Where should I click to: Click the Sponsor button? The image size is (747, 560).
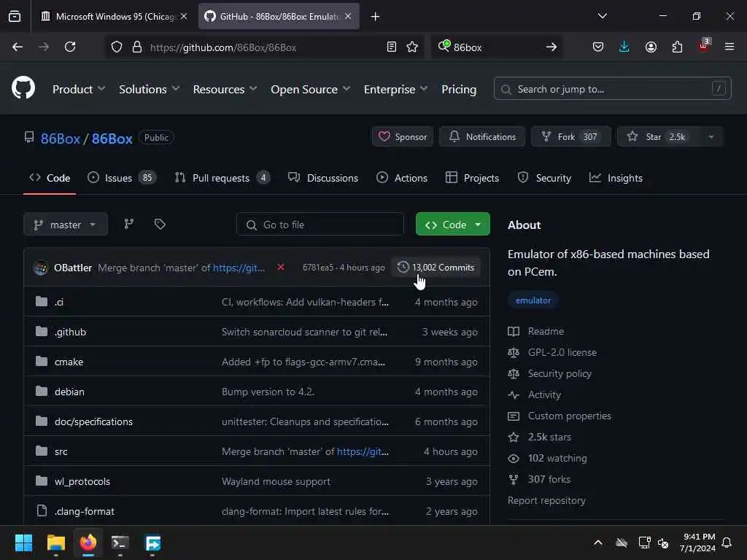(x=403, y=137)
